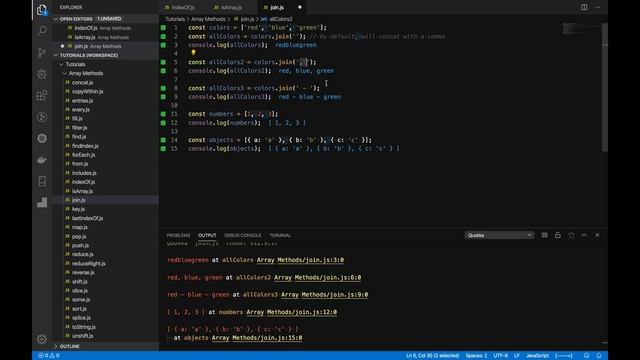The width and height of the screenshot is (640, 360).
Task: Open editor More Actions ellipsis menu
Action: pos(597,7)
